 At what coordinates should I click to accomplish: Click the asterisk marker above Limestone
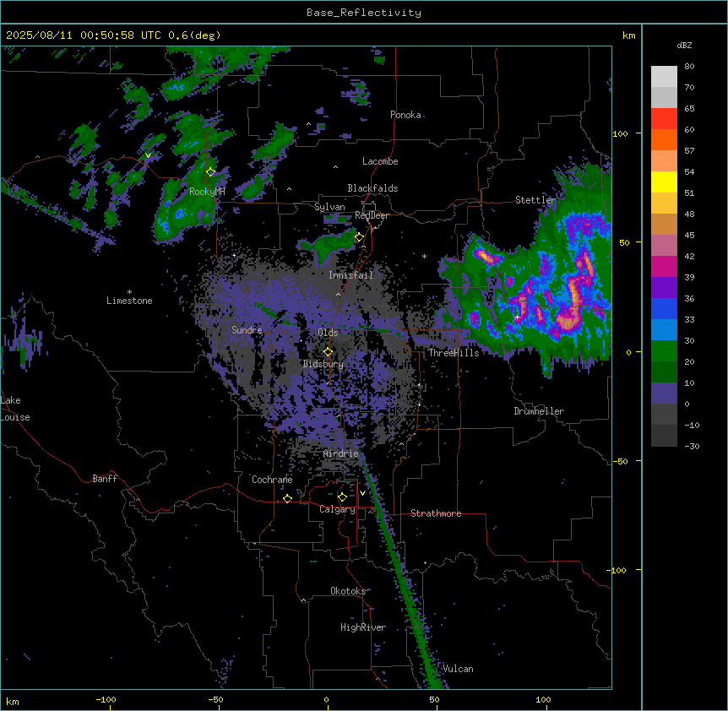(x=129, y=292)
